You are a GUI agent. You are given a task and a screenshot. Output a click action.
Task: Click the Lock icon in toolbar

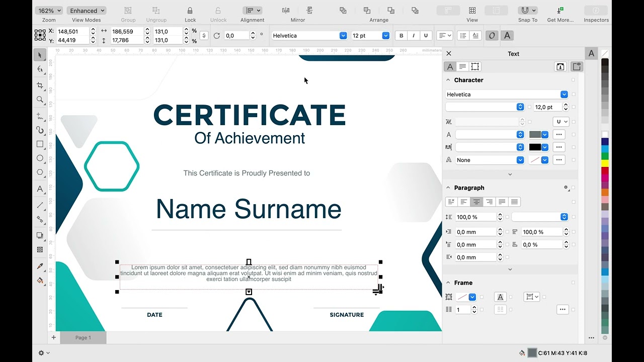coord(190,11)
